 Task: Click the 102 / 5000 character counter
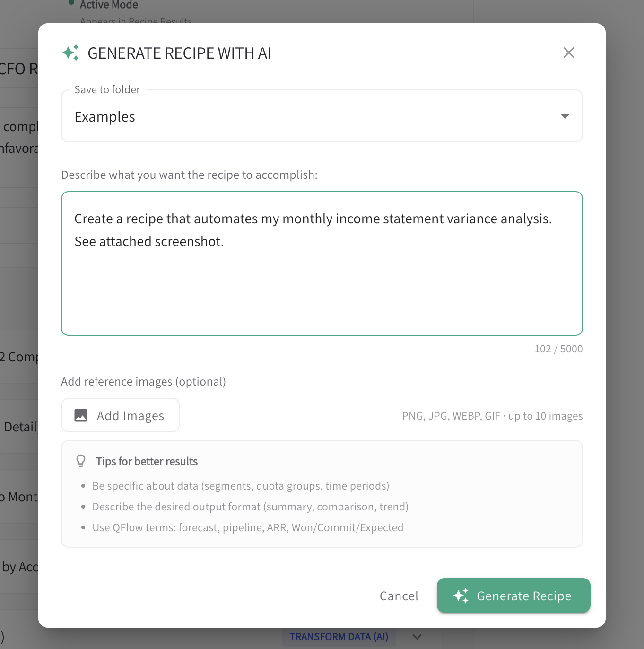pos(558,349)
